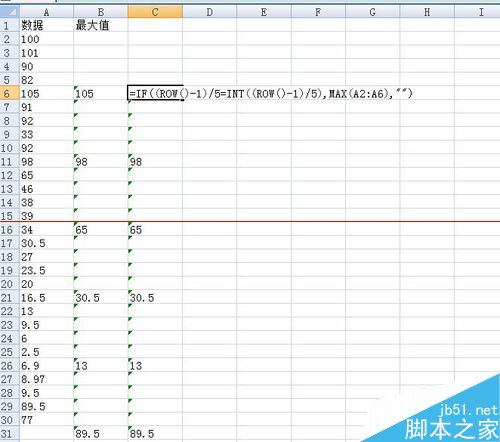Click cell A20 with value 20
The image size is (500, 442).
click(x=47, y=284)
